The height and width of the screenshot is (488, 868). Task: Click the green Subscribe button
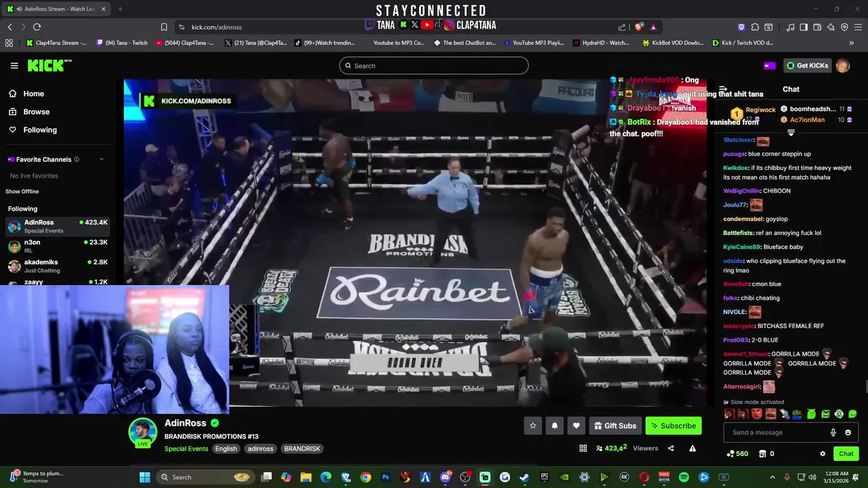coord(673,426)
